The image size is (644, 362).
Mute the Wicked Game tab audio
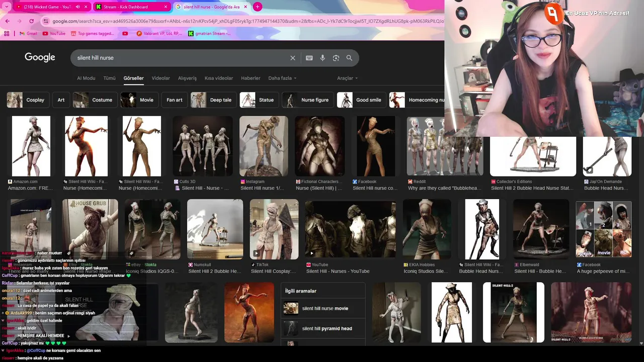[x=77, y=7]
